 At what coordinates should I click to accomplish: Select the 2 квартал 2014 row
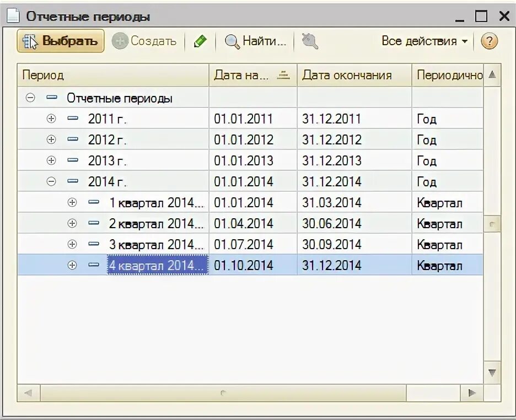(250, 223)
